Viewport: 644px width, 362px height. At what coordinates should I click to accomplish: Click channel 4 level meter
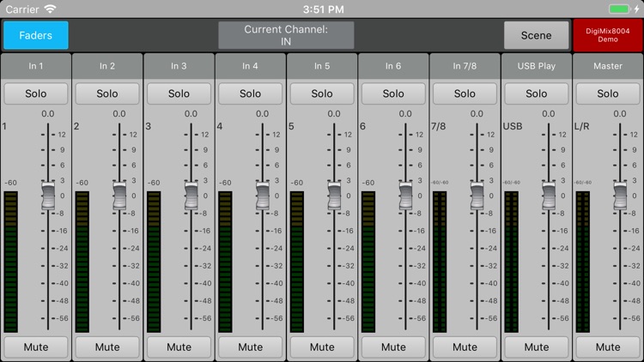click(x=225, y=262)
